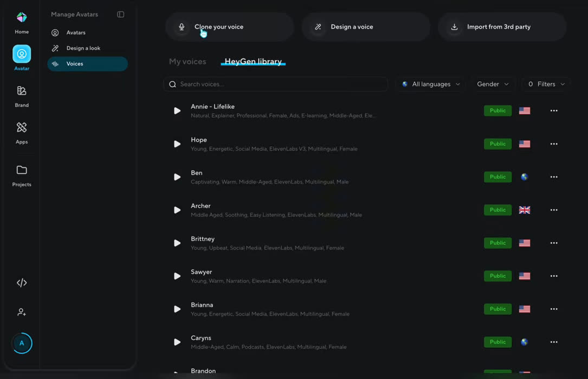Expand the Gender filter dropdown
The image size is (588, 379).
(493, 84)
